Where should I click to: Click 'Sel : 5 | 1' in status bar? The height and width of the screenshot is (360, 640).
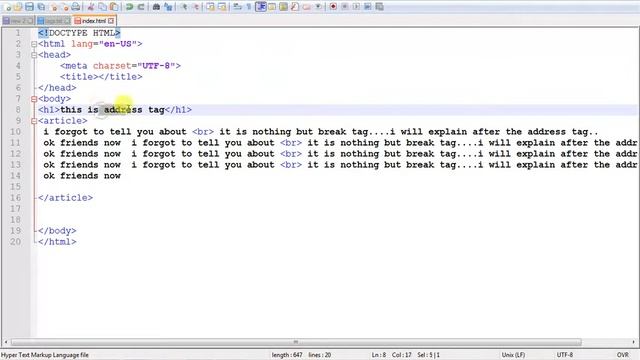(429, 355)
